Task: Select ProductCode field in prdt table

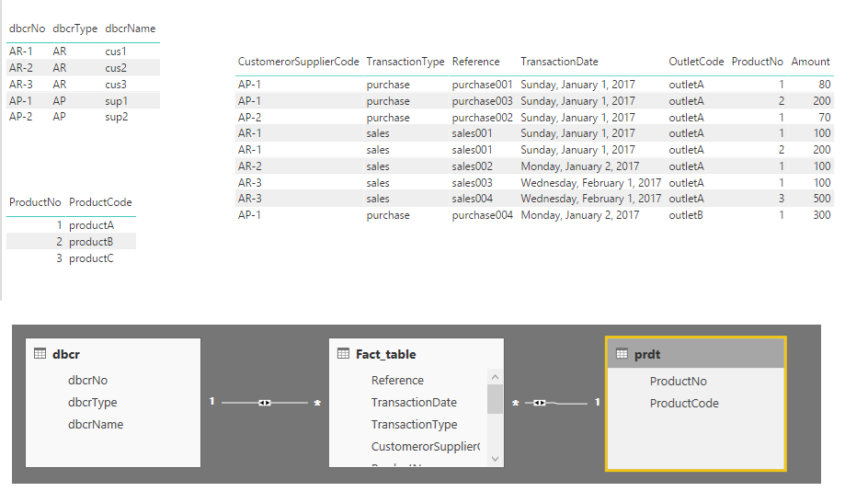Action: 684,404
